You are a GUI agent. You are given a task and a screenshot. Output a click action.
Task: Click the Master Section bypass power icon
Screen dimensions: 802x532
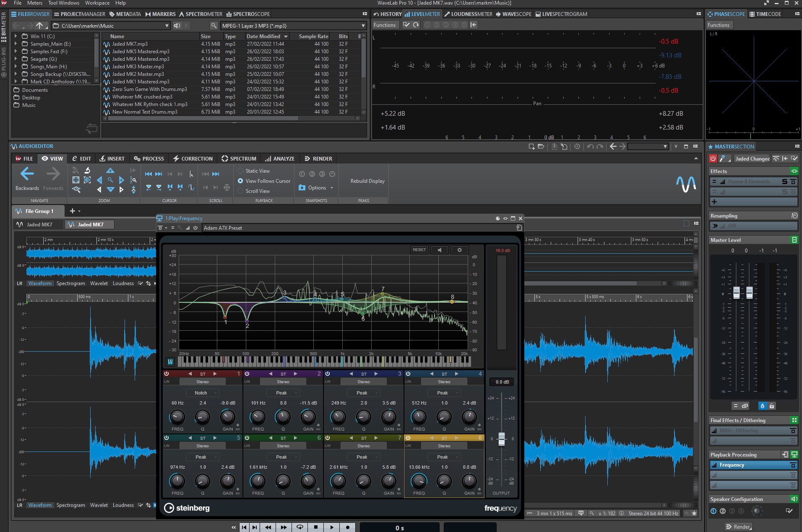713,158
